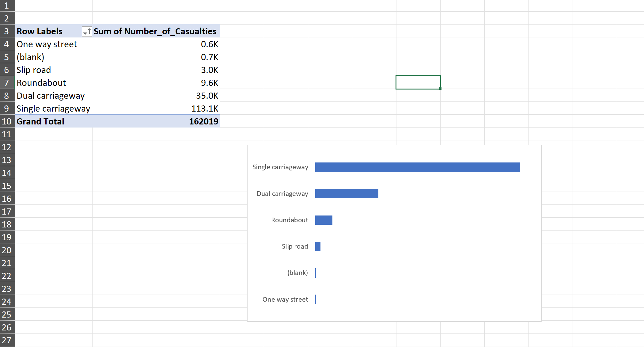
Task: Select the Single carriageway row label cell
Action: point(53,108)
